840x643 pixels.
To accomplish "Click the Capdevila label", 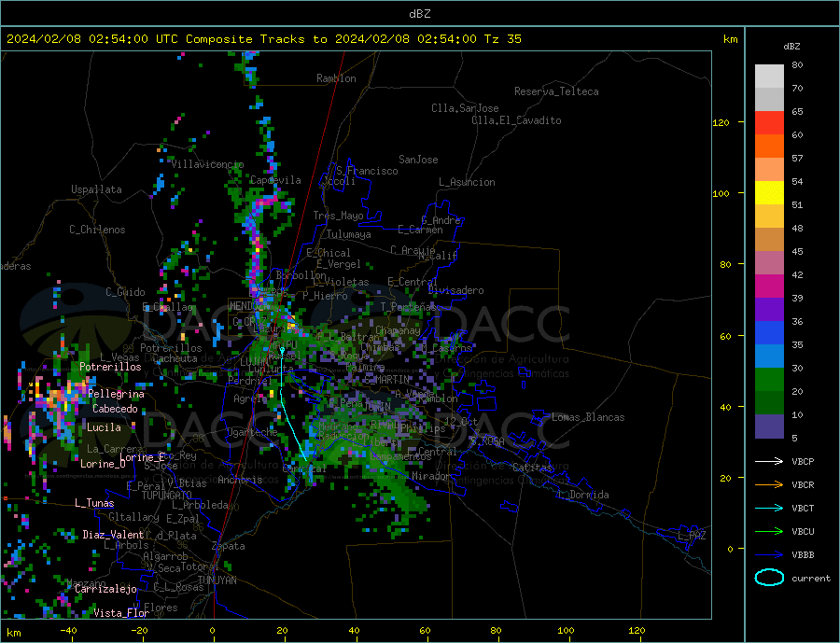I will (x=275, y=180).
